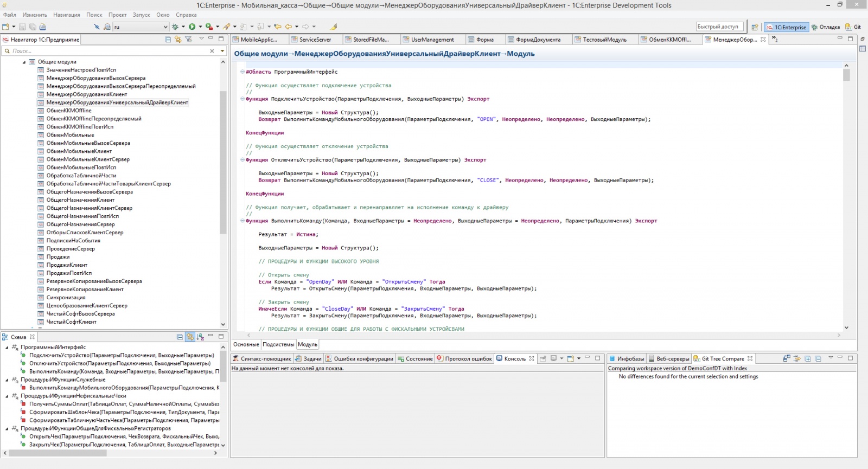Click the Print toolbar icon
This screenshot has height=469, width=868.
pyautogui.click(x=43, y=27)
